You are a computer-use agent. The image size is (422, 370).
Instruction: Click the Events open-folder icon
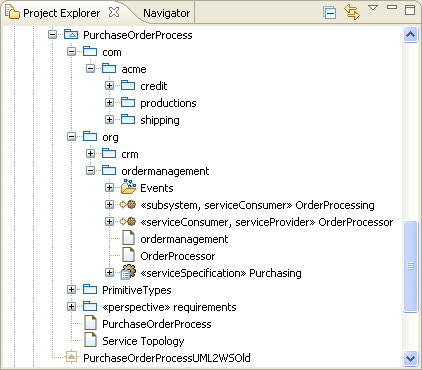click(128, 187)
